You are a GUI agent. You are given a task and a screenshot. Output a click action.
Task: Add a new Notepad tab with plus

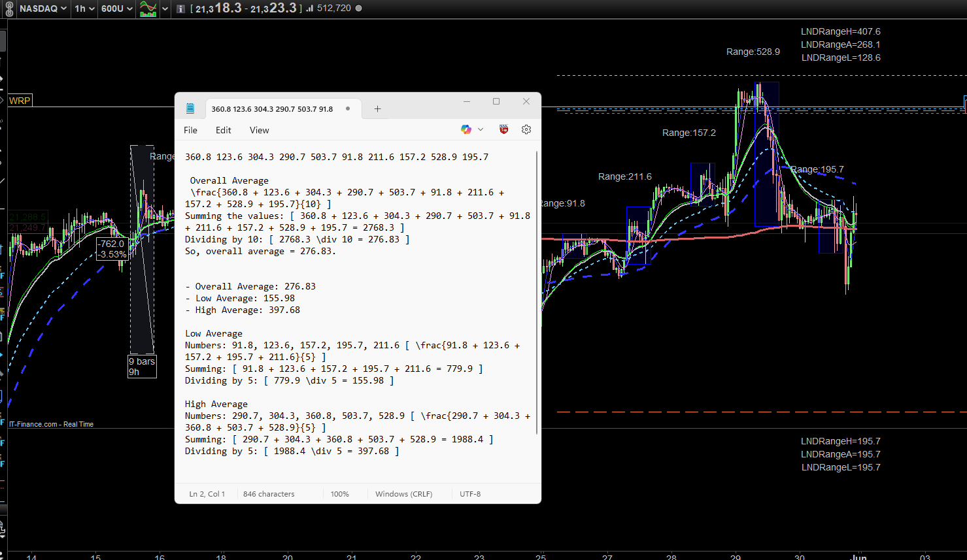coord(377,109)
